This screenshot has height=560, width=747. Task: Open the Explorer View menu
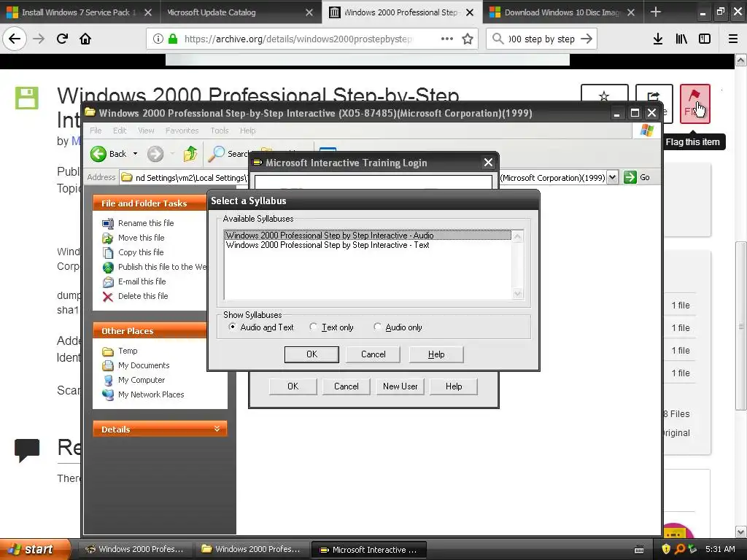click(146, 131)
